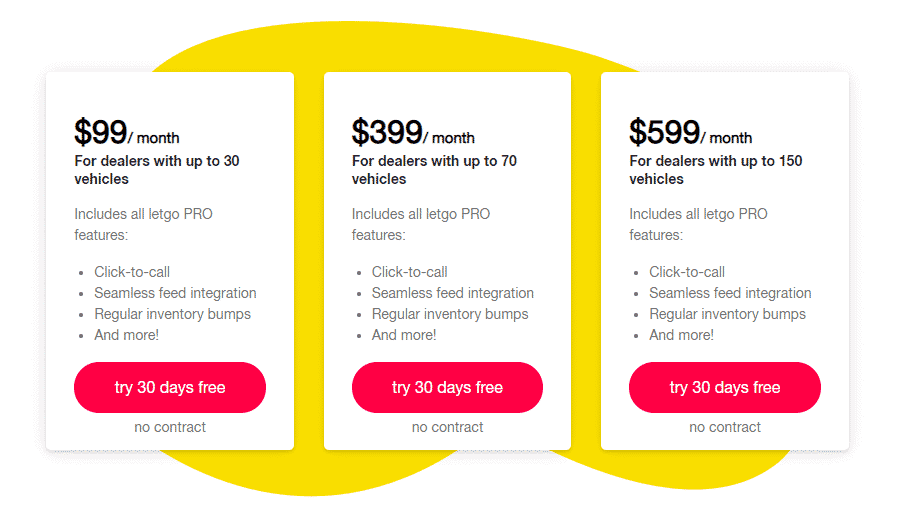Click "And more!" in the $399 plan list

point(404,335)
